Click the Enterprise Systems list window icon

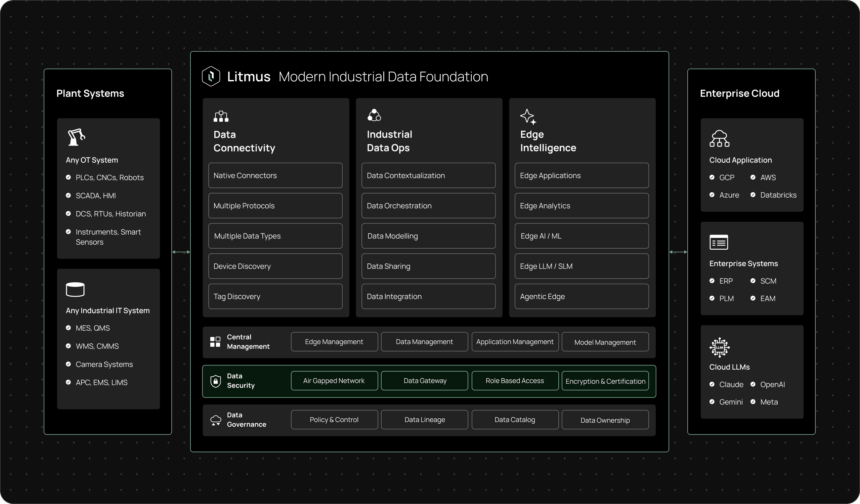[x=719, y=242]
